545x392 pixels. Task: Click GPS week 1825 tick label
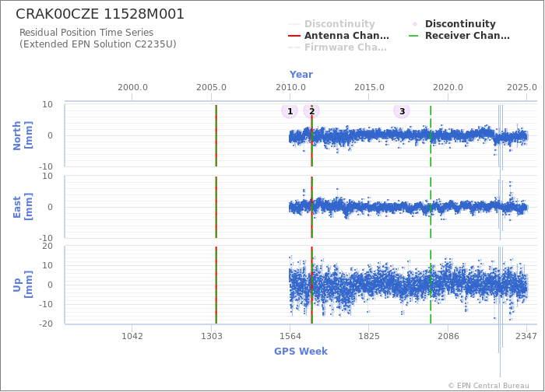pos(369,336)
